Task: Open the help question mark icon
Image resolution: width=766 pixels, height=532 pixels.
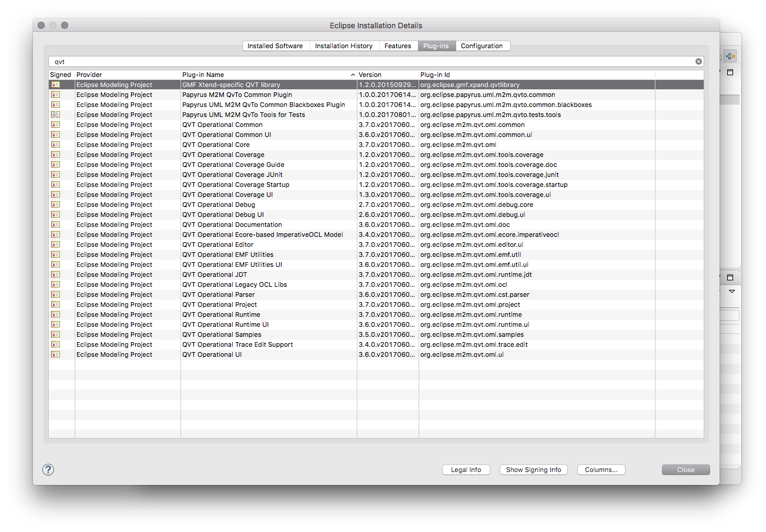Action: [x=48, y=470]
